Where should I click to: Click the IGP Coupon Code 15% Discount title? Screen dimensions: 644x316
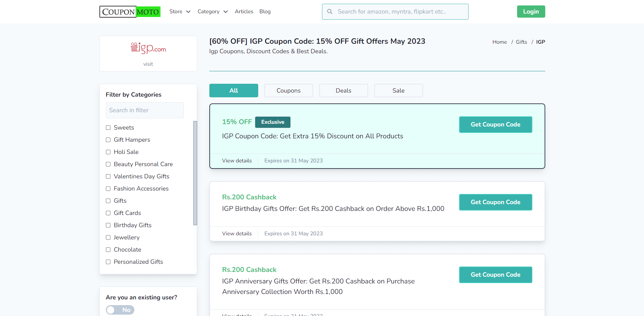(312, 136)
